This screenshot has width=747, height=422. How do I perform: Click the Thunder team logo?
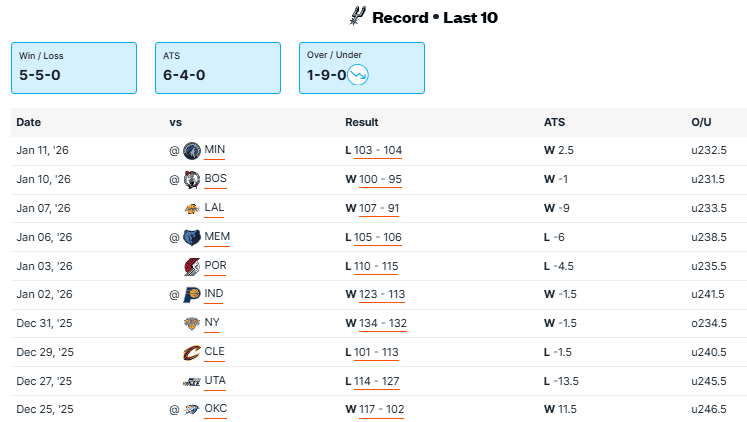[192, 410]
